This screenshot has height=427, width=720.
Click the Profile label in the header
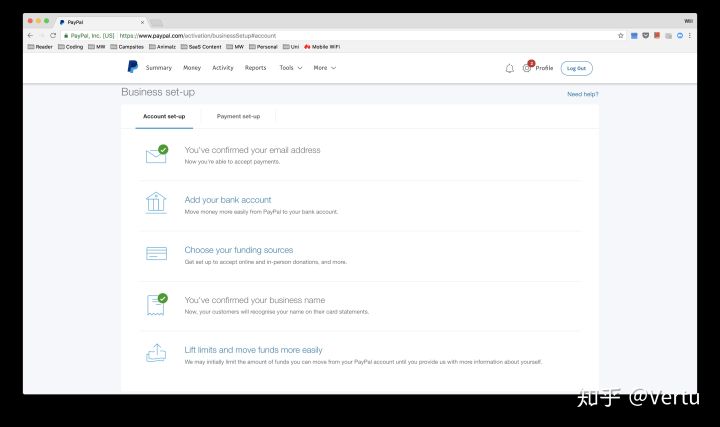[x=544, y=68]
